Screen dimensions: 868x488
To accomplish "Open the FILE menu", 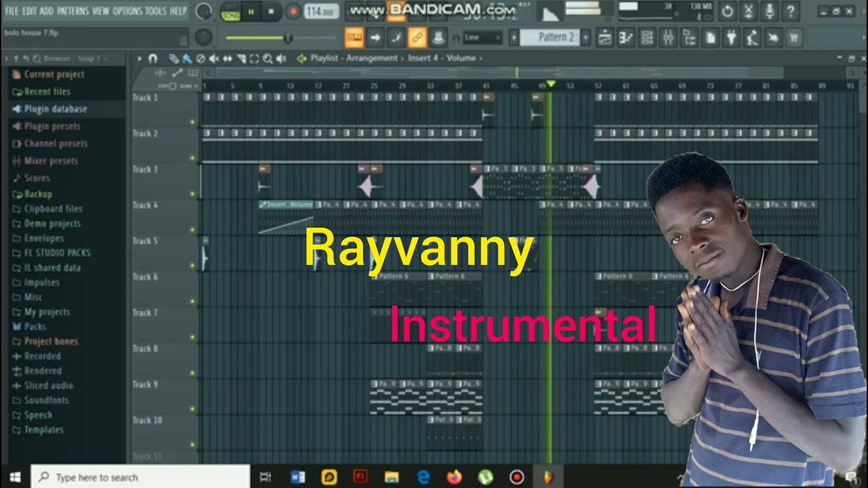I will pos(12,11).
